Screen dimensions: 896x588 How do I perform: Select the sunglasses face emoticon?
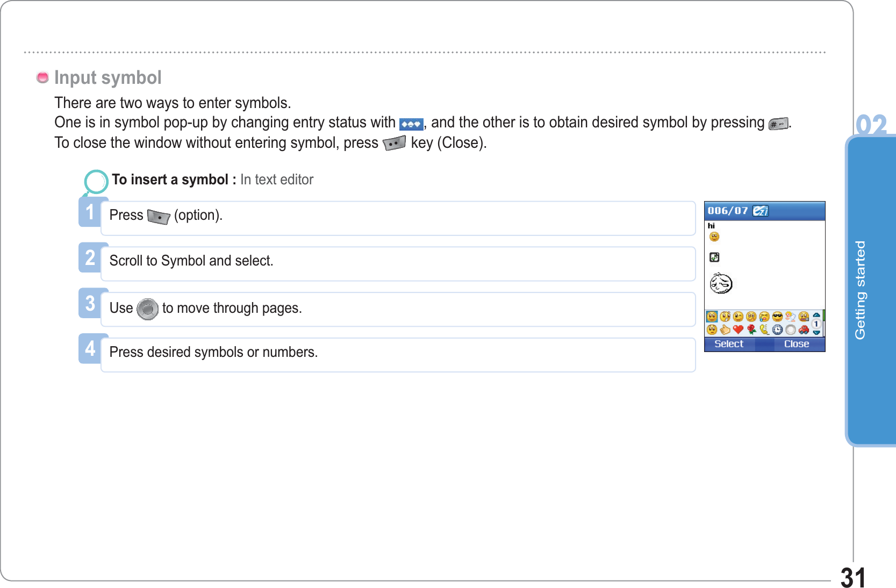point(777,317)
